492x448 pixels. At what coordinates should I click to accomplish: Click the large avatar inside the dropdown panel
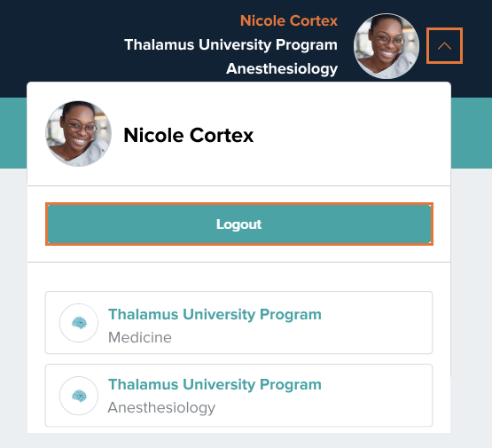(78, 134)
